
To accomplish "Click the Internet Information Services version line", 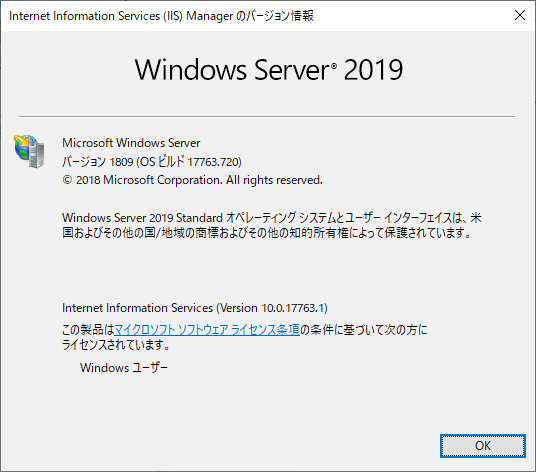I will tap(195, 308).
